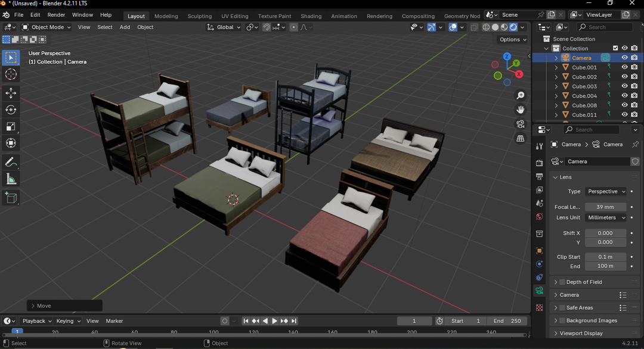Viewport: 644px width, 349px height.
Task: Toggle snapping magnet
Action: coord(267,27)
